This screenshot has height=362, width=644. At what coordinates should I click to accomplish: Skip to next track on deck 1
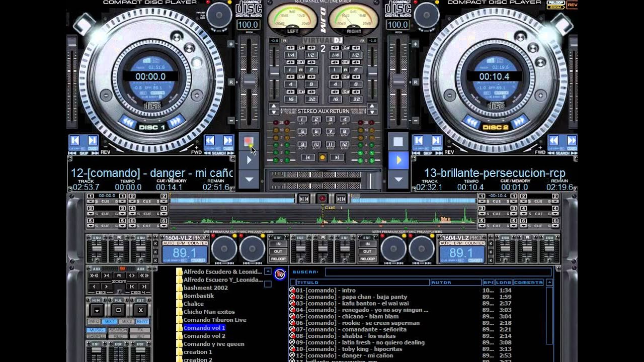tap(92, 140)
